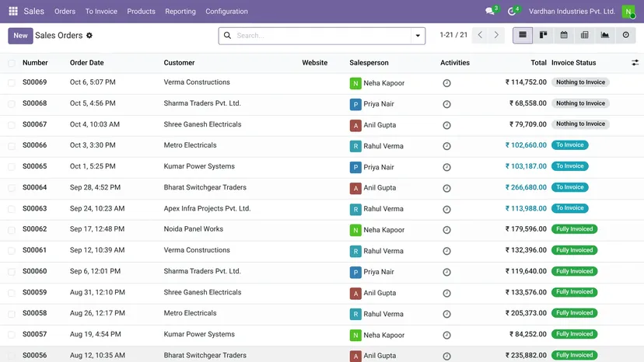
Task: Open activity clock for order S00068
Action: point(447,104)
